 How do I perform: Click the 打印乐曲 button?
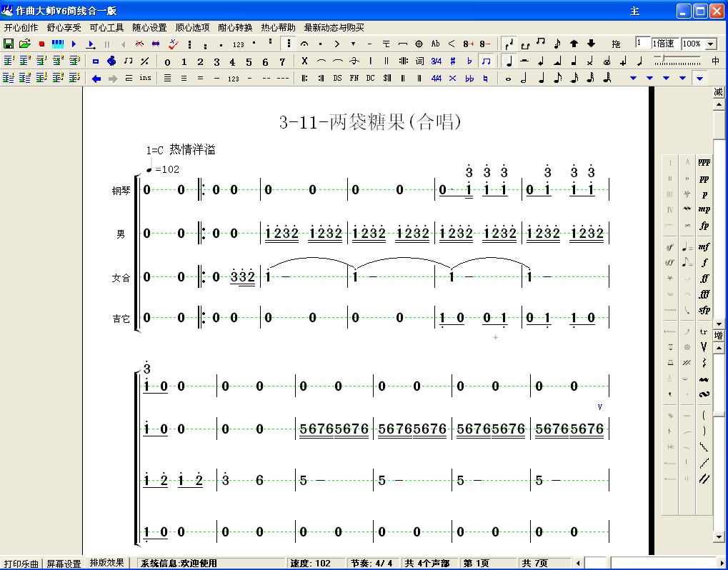coord(21,564)
